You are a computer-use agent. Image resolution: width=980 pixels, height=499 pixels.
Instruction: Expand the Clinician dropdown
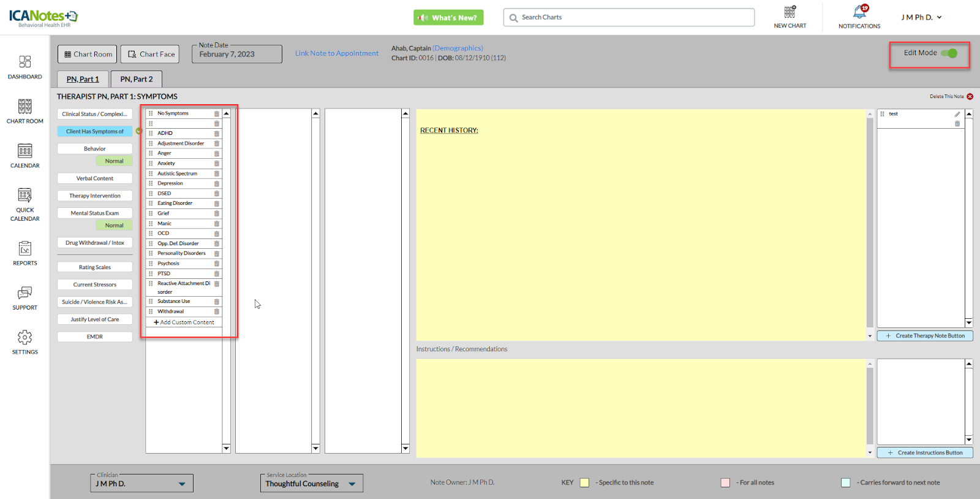pos(181,484)
